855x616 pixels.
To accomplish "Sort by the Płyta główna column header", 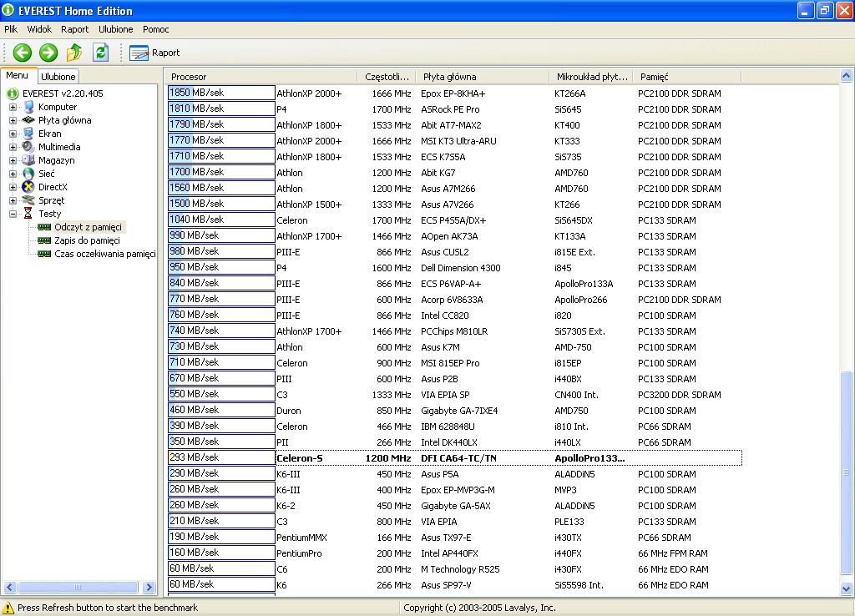I will click(483, 77).
